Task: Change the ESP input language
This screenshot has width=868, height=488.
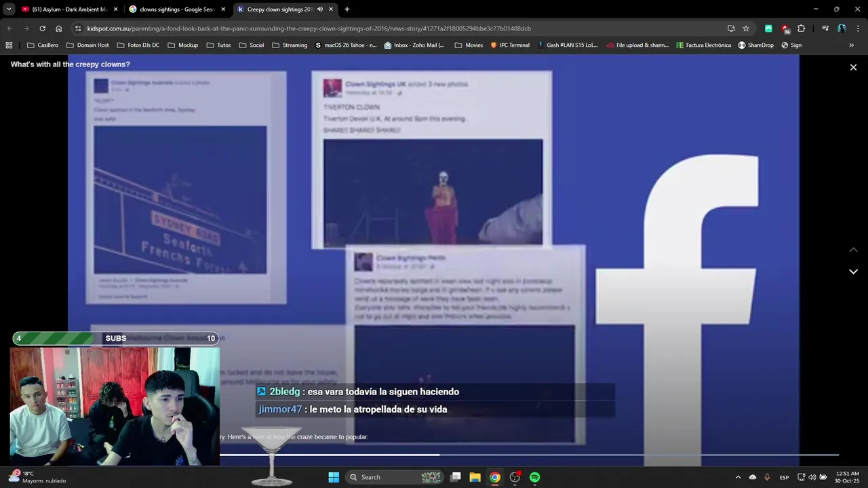Action: tap(784, 477)
